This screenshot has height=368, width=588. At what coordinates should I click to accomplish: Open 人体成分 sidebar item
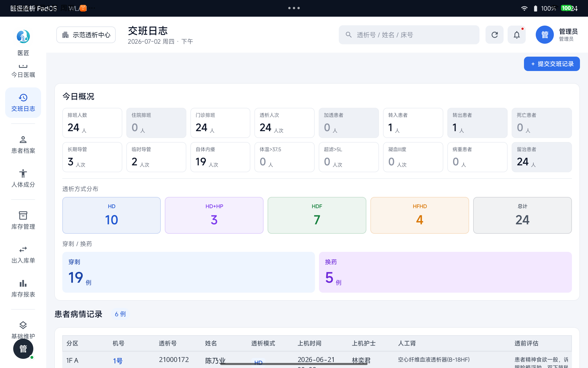click(x=23, y=179)
